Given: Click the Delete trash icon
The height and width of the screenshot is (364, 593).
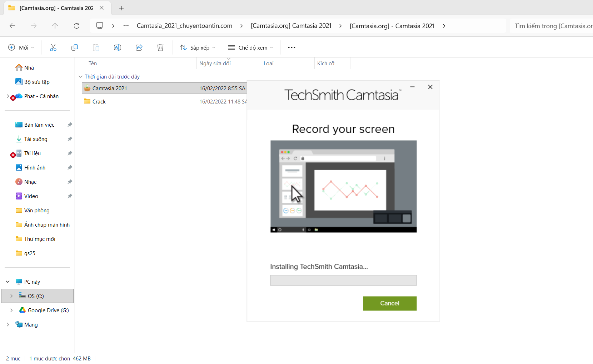Looking at the screenshot, I should (x=160, y=47).
